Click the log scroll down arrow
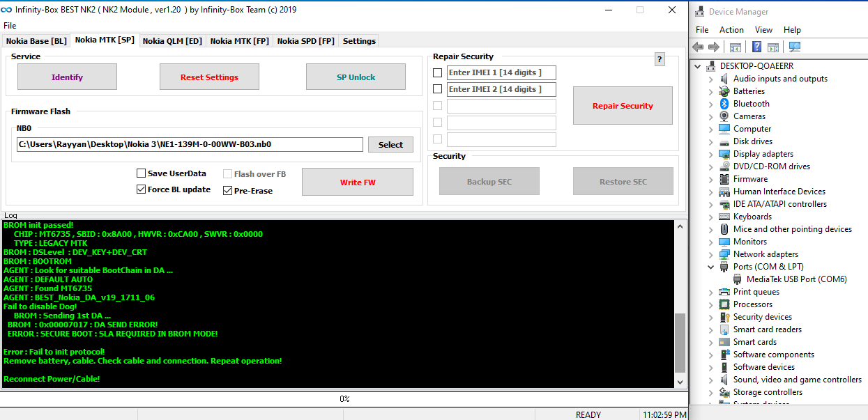 tap(680, 382)
